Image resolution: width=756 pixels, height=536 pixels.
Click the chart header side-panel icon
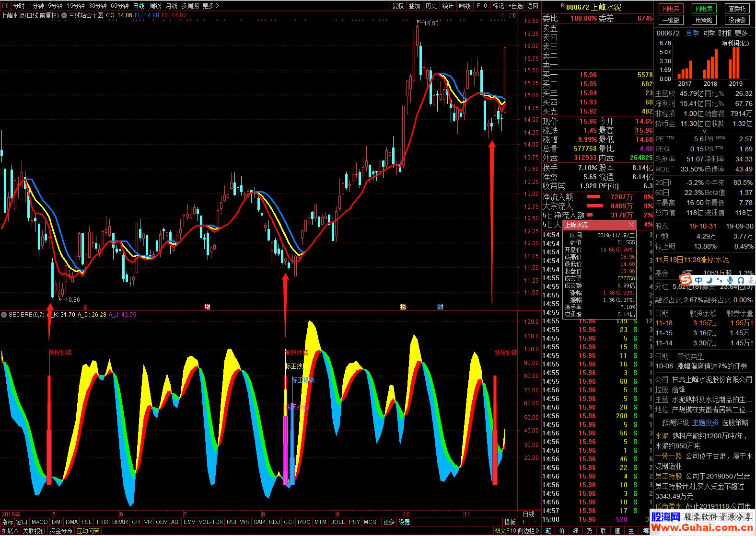512,16
